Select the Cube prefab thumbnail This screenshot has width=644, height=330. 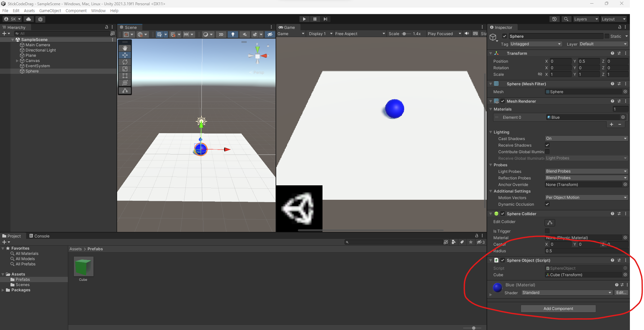tap(83, 266)
